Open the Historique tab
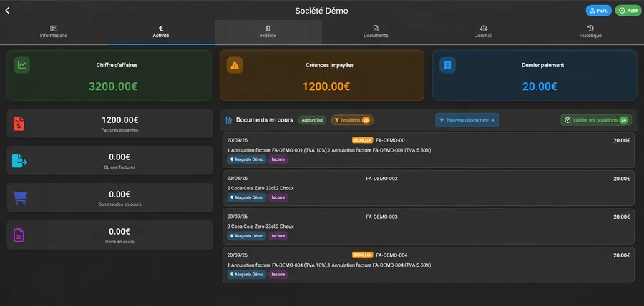 tap(590, 32)
